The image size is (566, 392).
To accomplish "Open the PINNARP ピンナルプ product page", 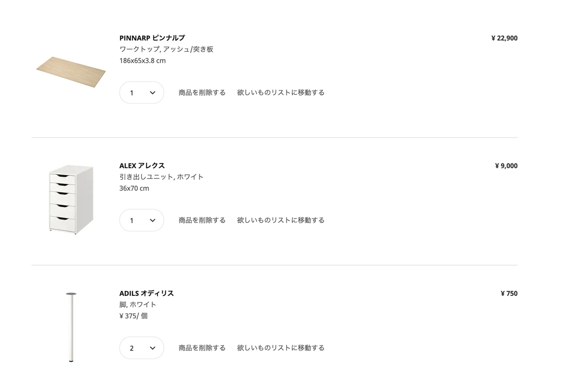I will tap(152, 38).
